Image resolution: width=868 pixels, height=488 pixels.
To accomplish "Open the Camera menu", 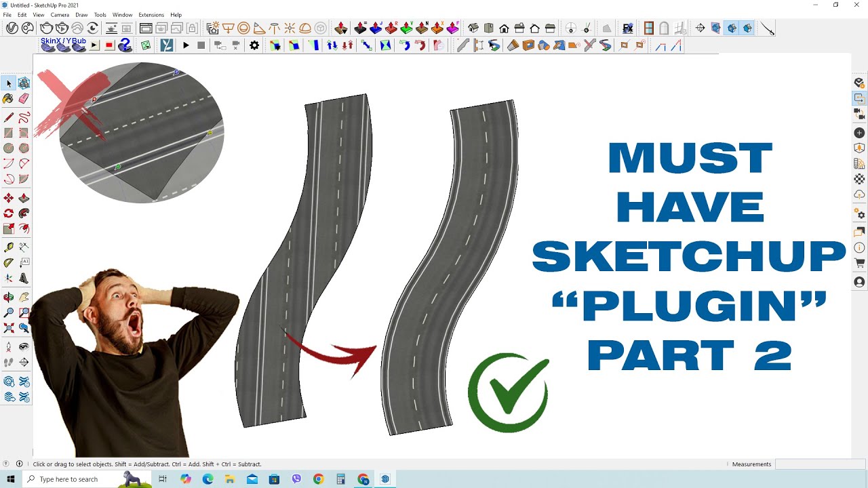I will [x=60, y=14].
